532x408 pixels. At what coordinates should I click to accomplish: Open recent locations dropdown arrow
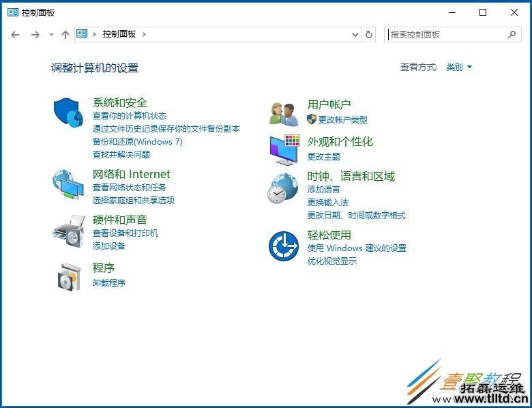[x=51, y=35]
